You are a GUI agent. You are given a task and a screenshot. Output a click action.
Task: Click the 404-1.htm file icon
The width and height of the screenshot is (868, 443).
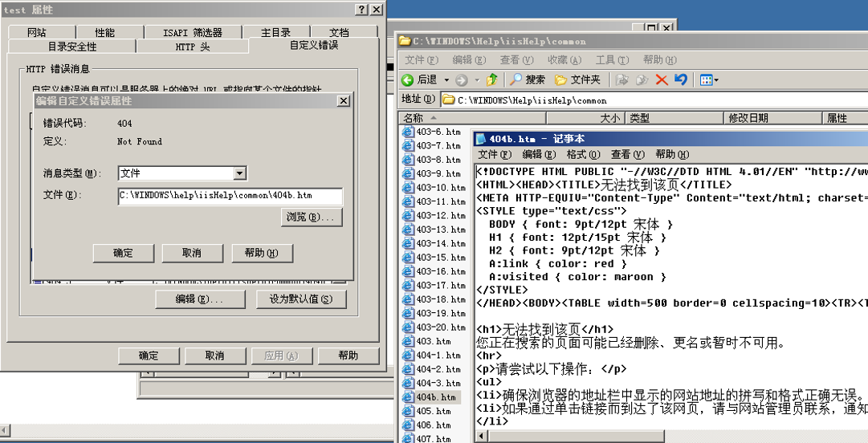coord(408,355)
